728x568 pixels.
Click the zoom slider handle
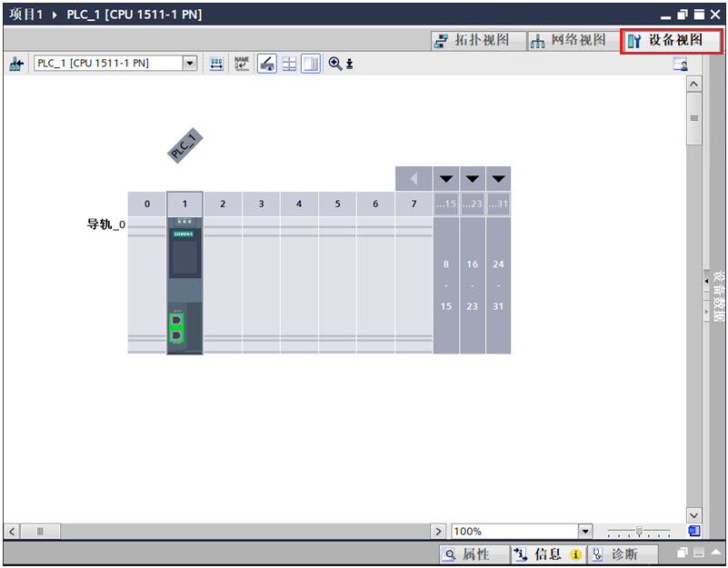[x=639, y=531]
